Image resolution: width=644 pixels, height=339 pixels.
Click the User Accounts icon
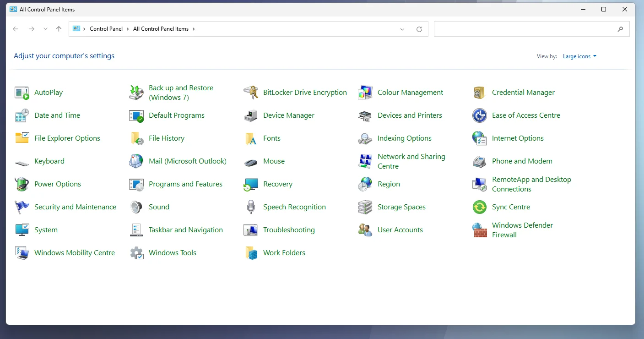coord(365,230)
